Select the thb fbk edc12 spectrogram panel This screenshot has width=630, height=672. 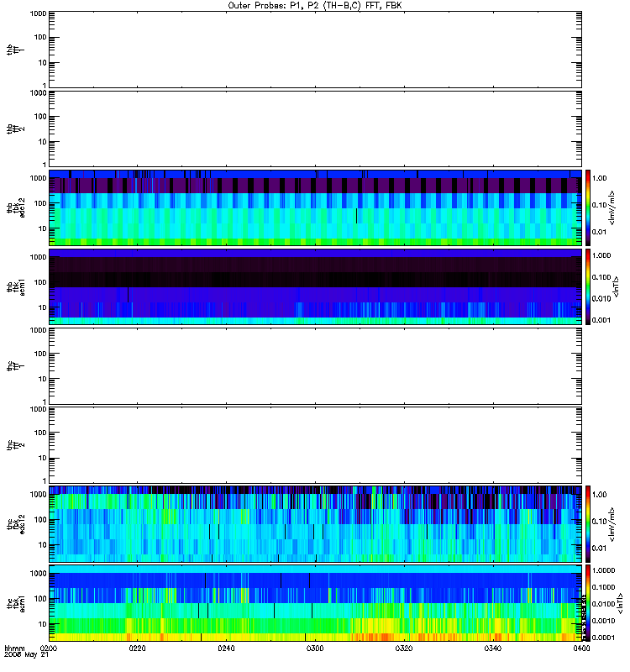315,207
